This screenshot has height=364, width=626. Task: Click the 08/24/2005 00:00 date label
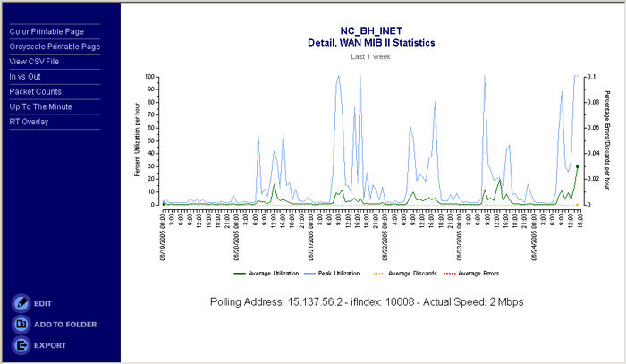pyautogui.click(x=533, y=237)
